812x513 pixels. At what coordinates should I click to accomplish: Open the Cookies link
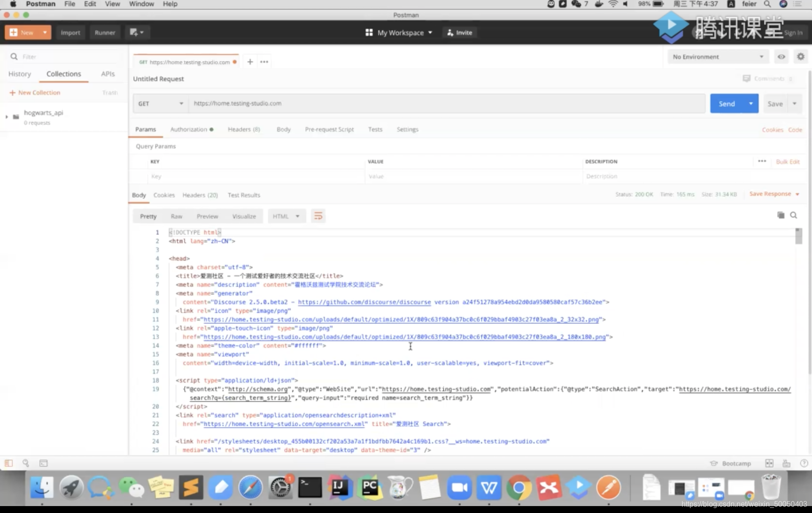(772, 130)
